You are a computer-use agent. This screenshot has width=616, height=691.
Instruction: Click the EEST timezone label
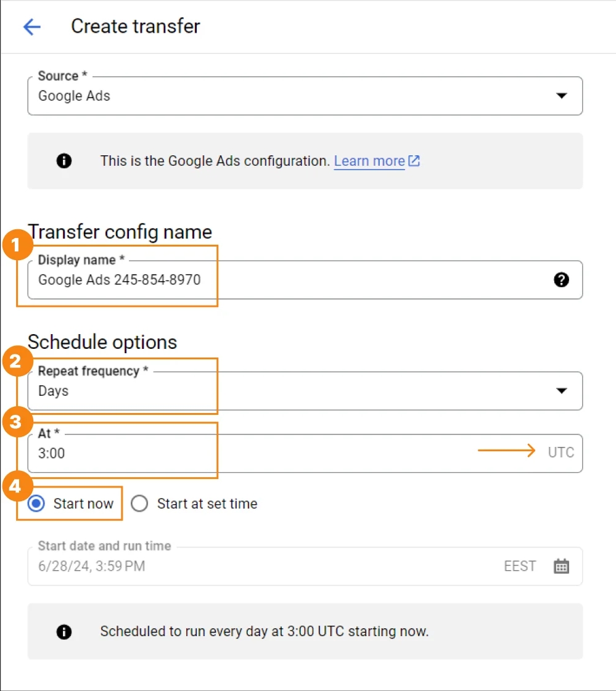click(x=520, y=566)
